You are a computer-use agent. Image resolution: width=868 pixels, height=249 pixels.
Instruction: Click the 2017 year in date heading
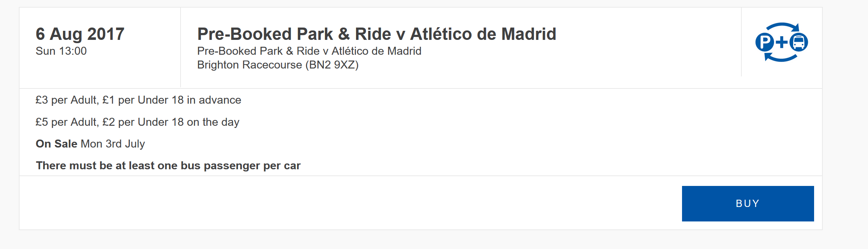106,34
